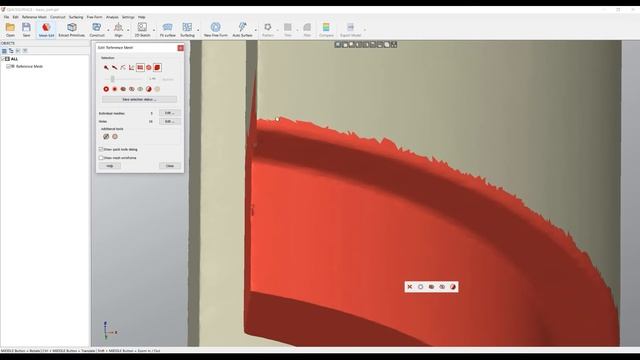The height and width of the screenshot is (360, 640).
Task: Click the third selection-modify icon in dialog
Action: click(123, 89)
